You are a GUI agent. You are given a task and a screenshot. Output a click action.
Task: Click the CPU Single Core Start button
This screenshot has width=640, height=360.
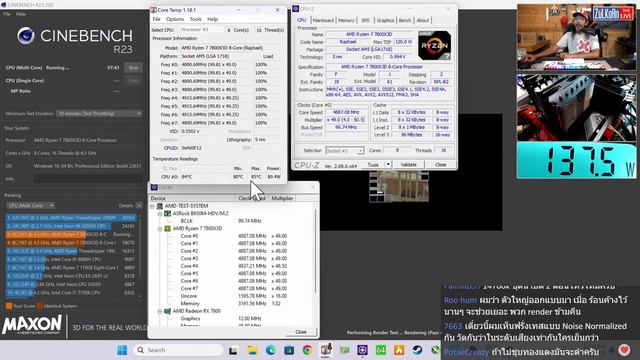[x=133, y=81]
